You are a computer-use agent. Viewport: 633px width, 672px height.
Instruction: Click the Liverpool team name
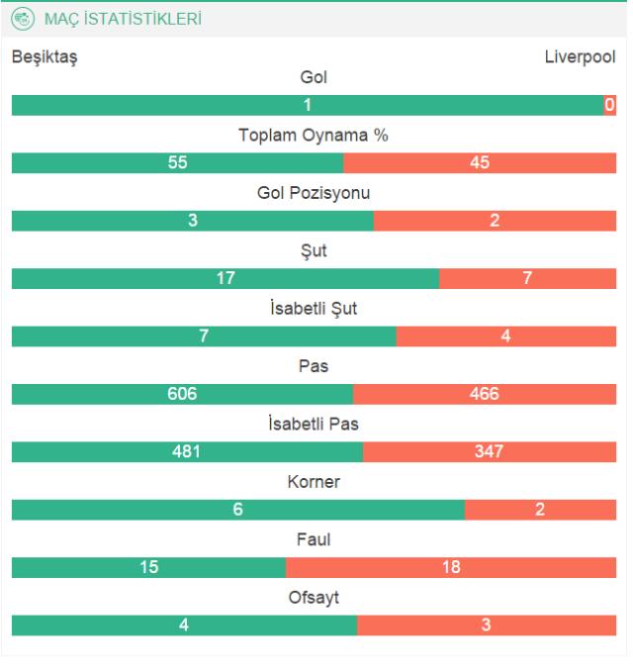click(x=580, y=56)
